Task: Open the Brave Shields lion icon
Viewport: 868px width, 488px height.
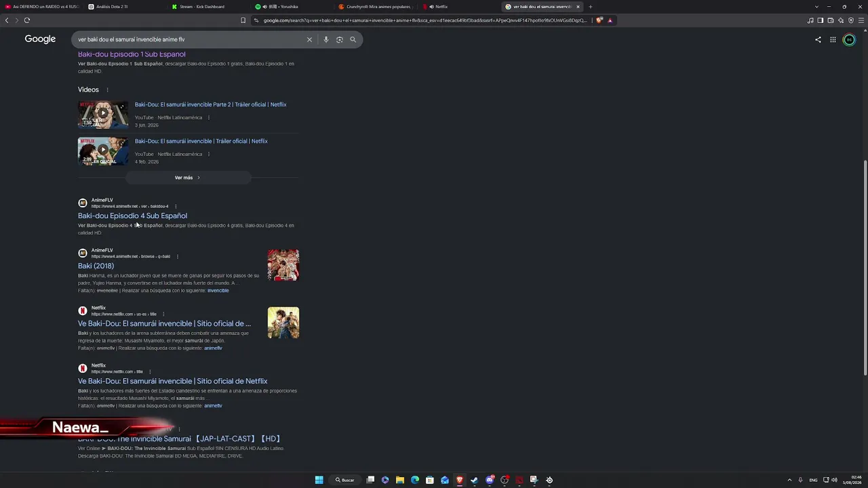Action: 599,20
